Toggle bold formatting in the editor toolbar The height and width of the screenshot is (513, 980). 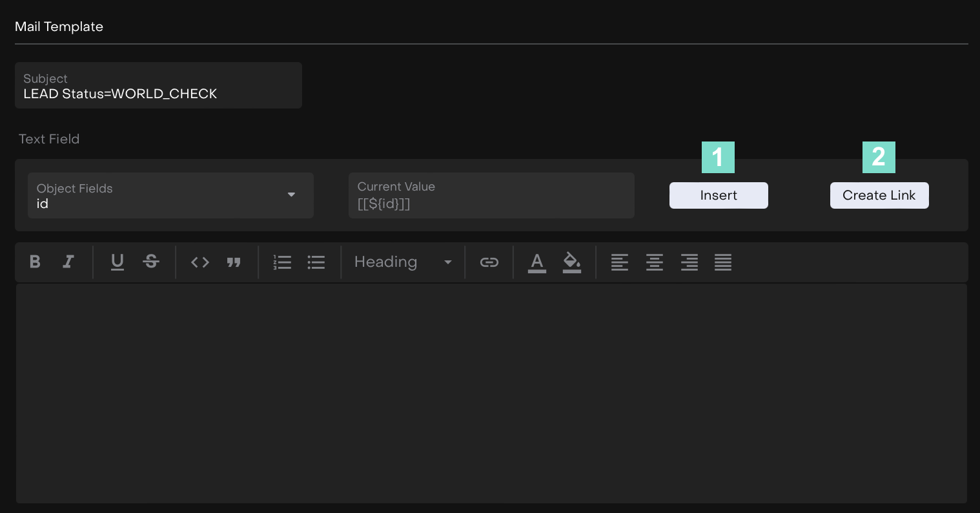(x=36, y=262)
